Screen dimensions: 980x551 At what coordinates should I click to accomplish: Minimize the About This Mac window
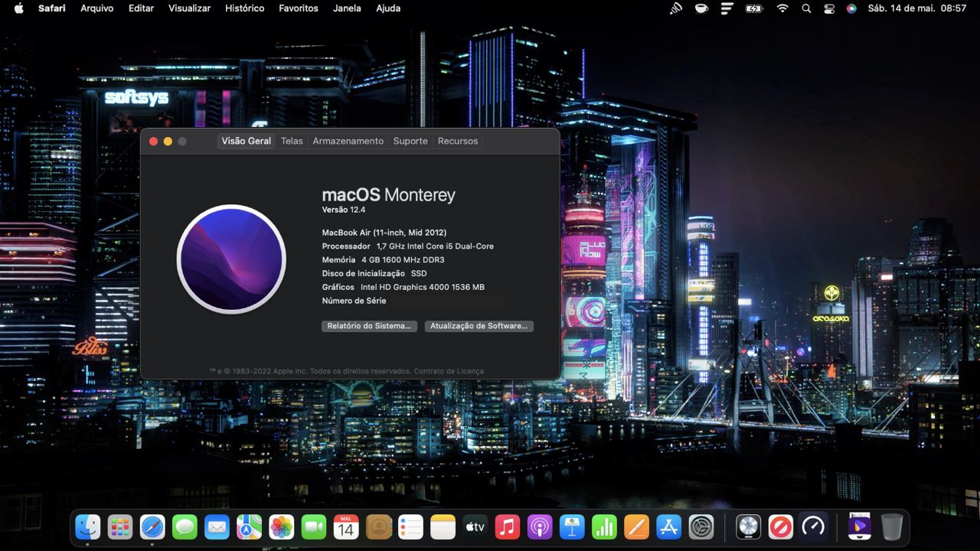click(168, 141)
